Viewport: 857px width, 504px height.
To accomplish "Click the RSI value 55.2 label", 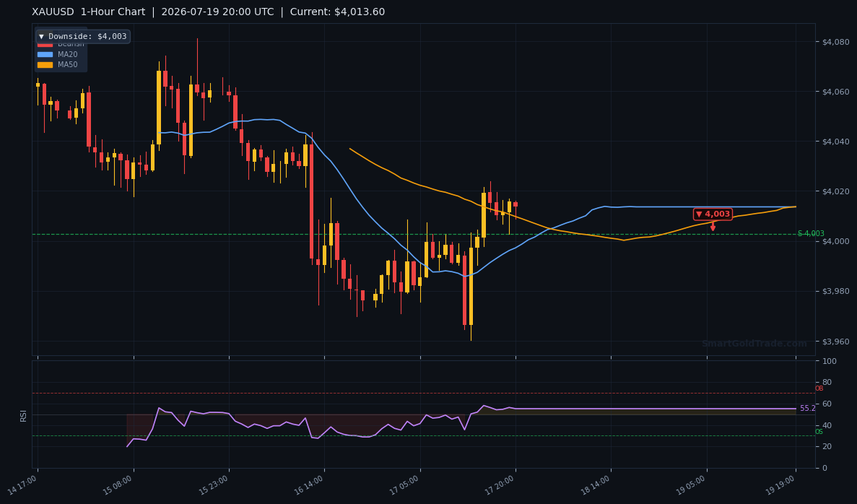I will [808, 409].
